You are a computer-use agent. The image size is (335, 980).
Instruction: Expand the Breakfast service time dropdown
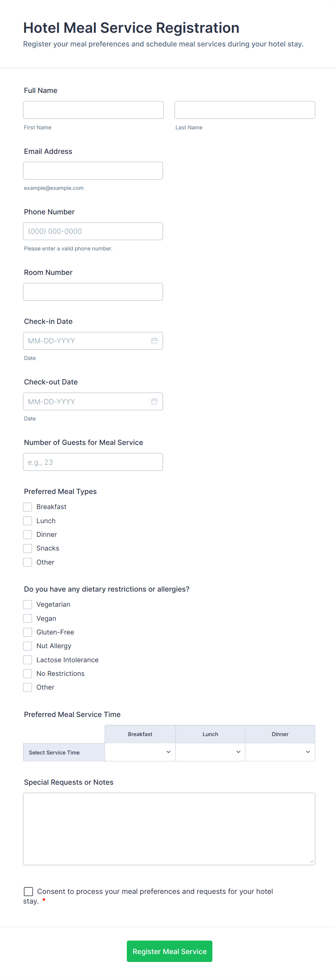(x=140, y=752)
